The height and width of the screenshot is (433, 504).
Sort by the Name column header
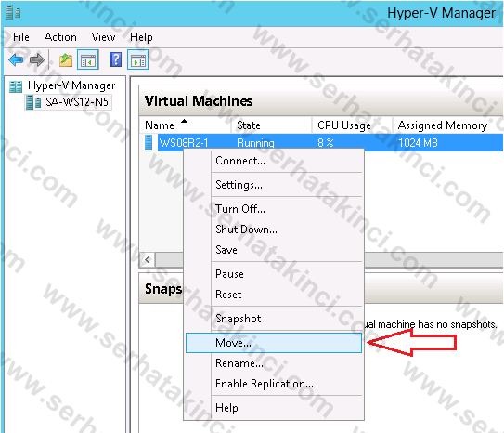[x=186, y=125]
